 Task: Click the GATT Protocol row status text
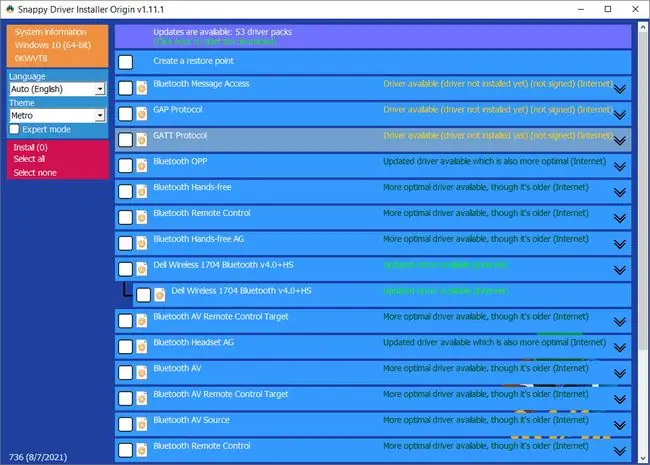point(498,136)
